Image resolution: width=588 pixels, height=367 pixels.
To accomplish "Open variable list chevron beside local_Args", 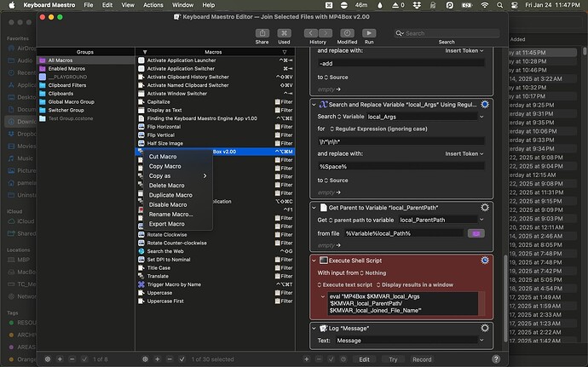I will coord(481,117).
